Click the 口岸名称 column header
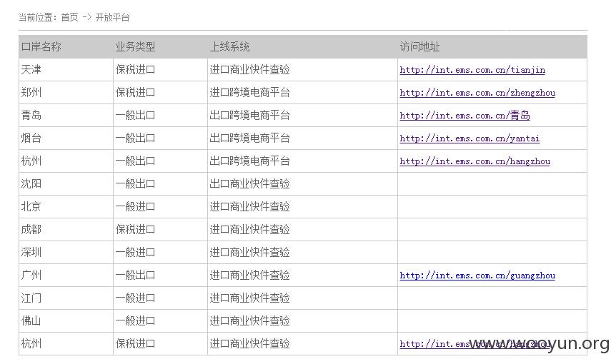 [41, 47]
